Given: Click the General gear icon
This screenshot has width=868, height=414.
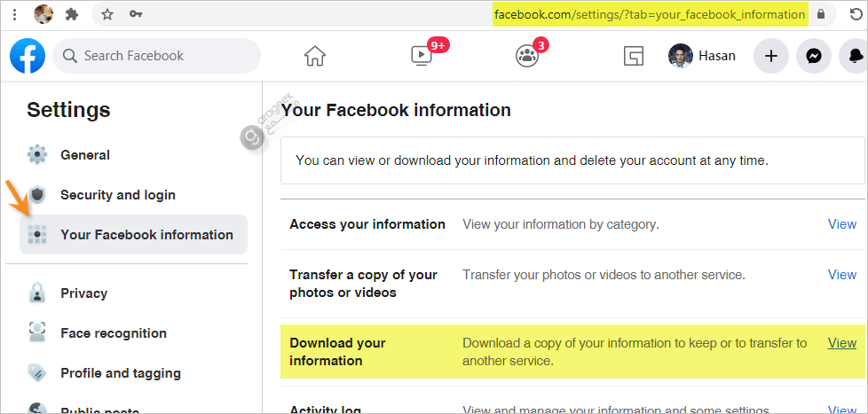Looking at the screenshot, I should [x=37, y=155].
